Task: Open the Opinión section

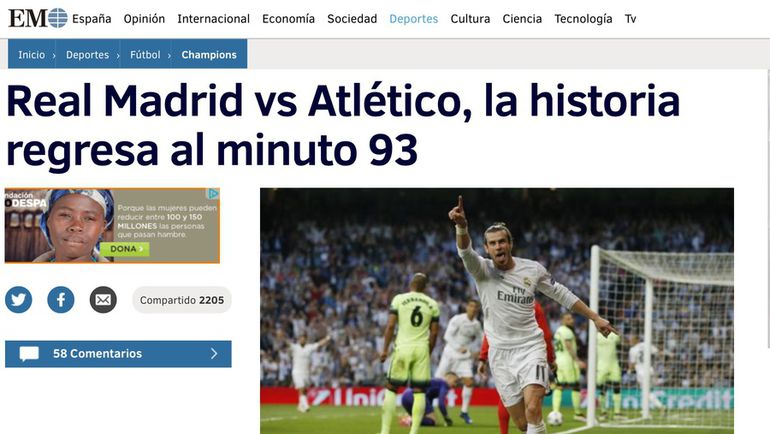Action: (144, 19)
